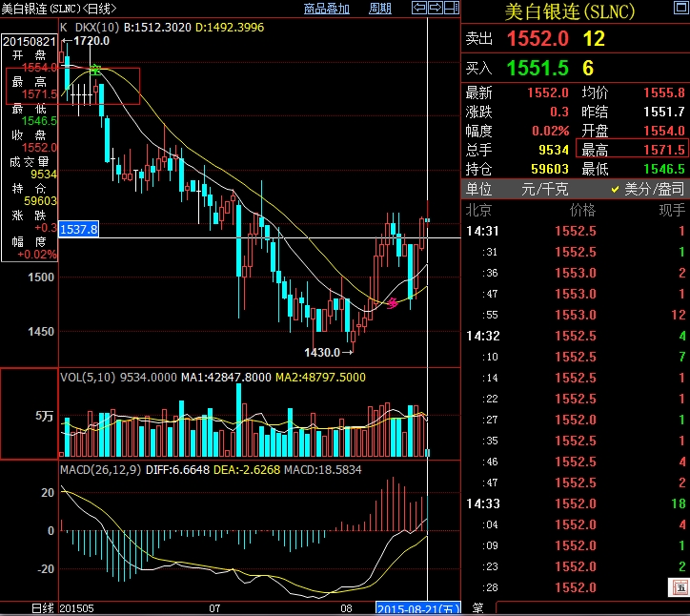Click the 买入 price 1551.5
Image resolution: width=690 pixels, height=616 pixels.
[x=538, y=68]
